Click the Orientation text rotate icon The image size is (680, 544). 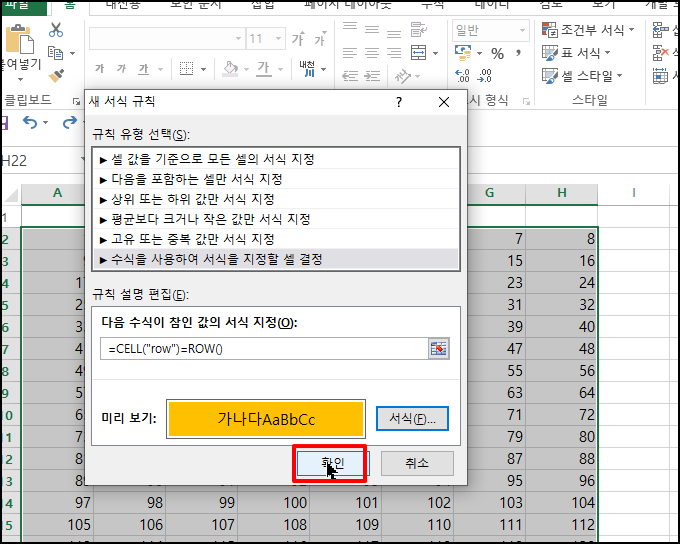[403, 76]
